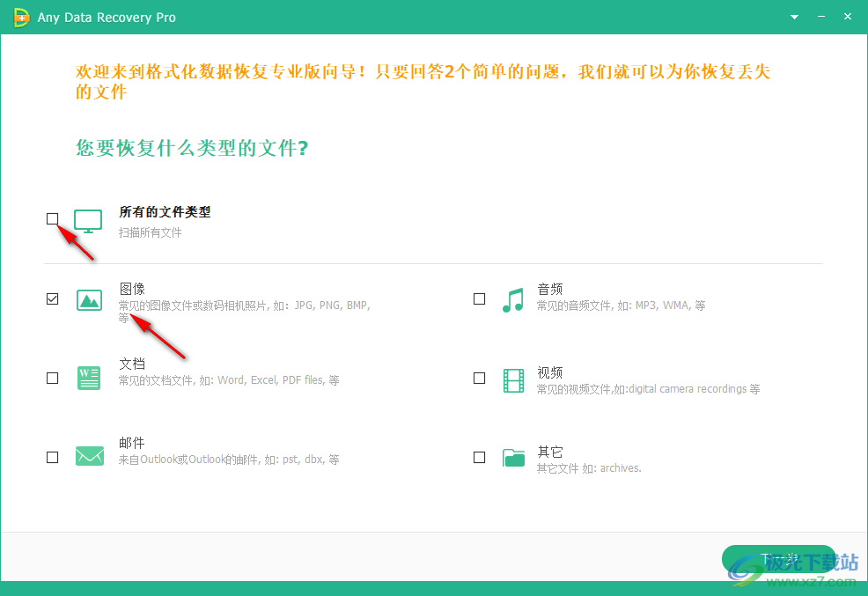Click the Any Data Recovery Pro logo icon

click(x=21, y=18)
